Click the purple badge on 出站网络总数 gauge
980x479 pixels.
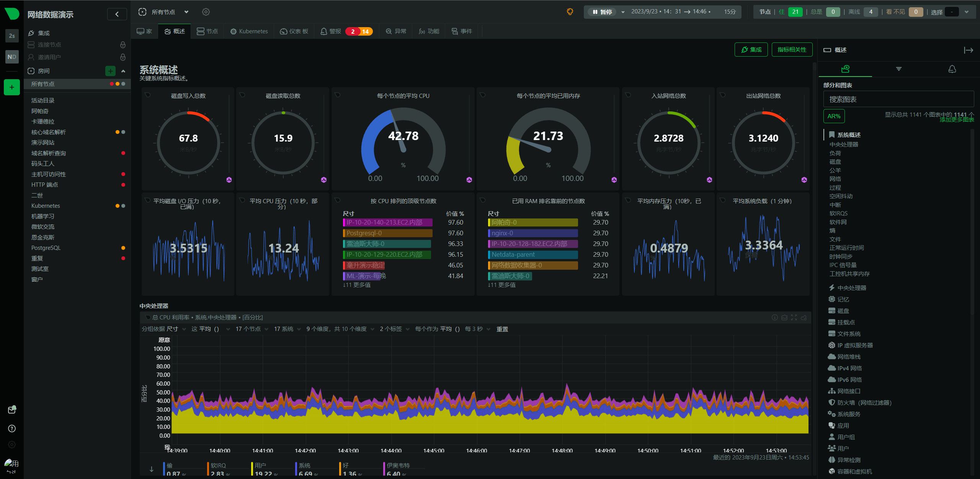pyautogui.click(x=804, y=180)
